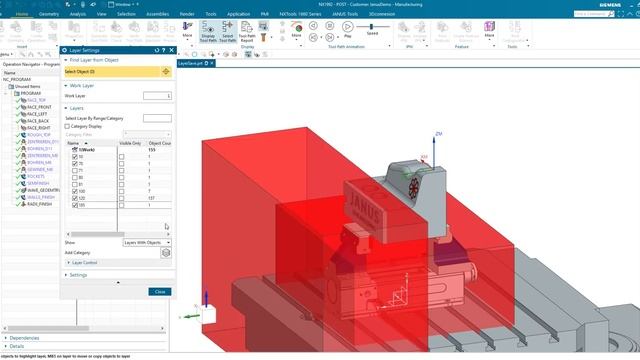Click the Work Layer input field

(157, 96)
